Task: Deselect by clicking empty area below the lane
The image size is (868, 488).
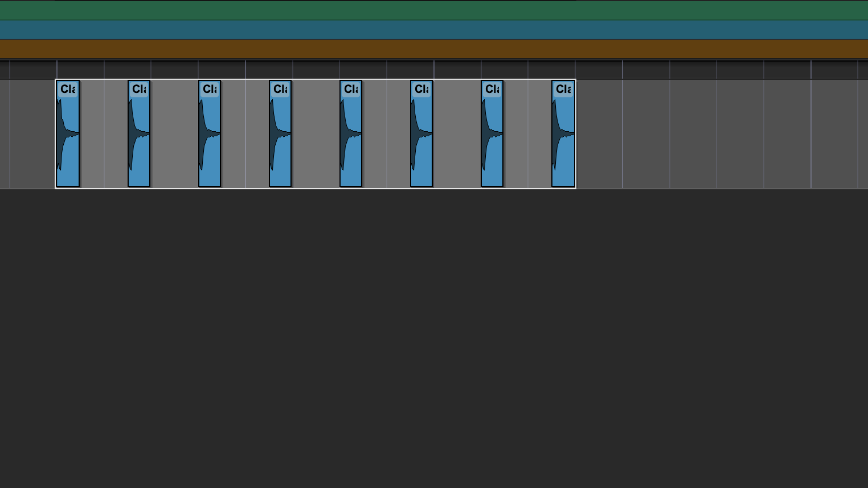Action: (x=433, y=336)
